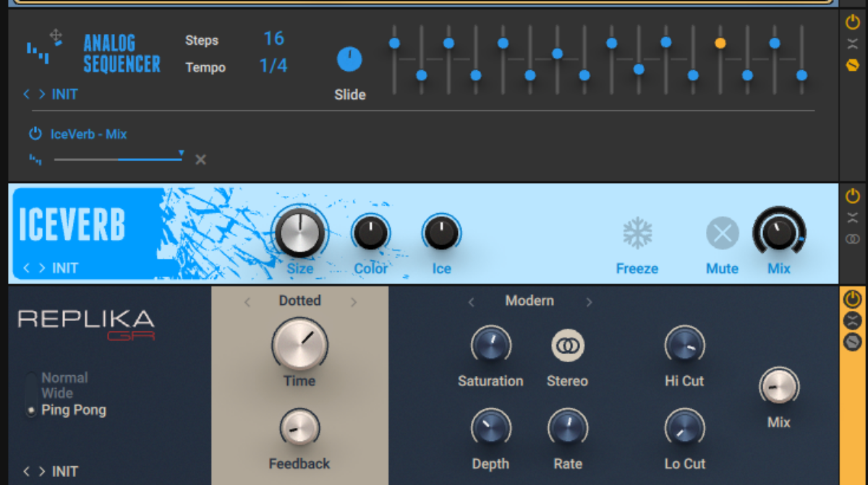Collapse the Replika GR module

[853, 321]
